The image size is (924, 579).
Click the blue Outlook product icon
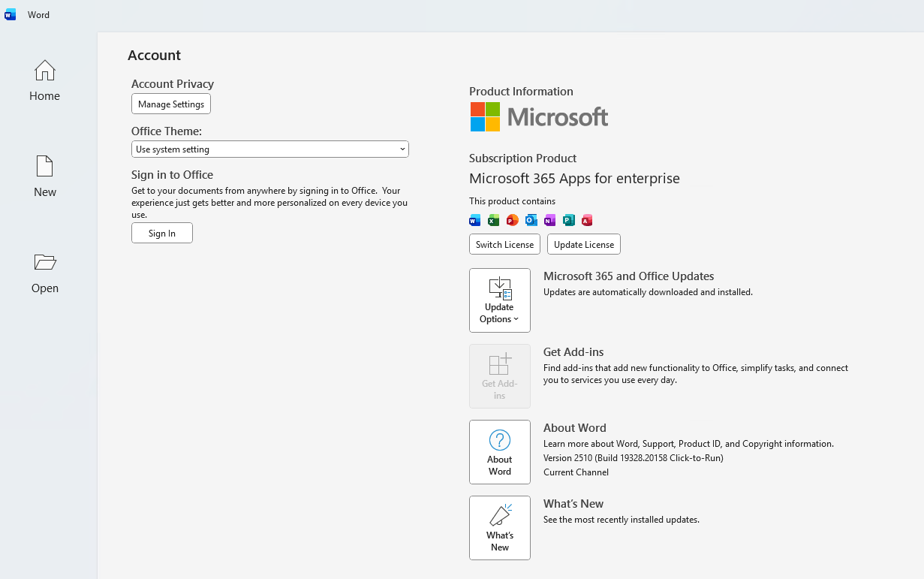(531, 220)
